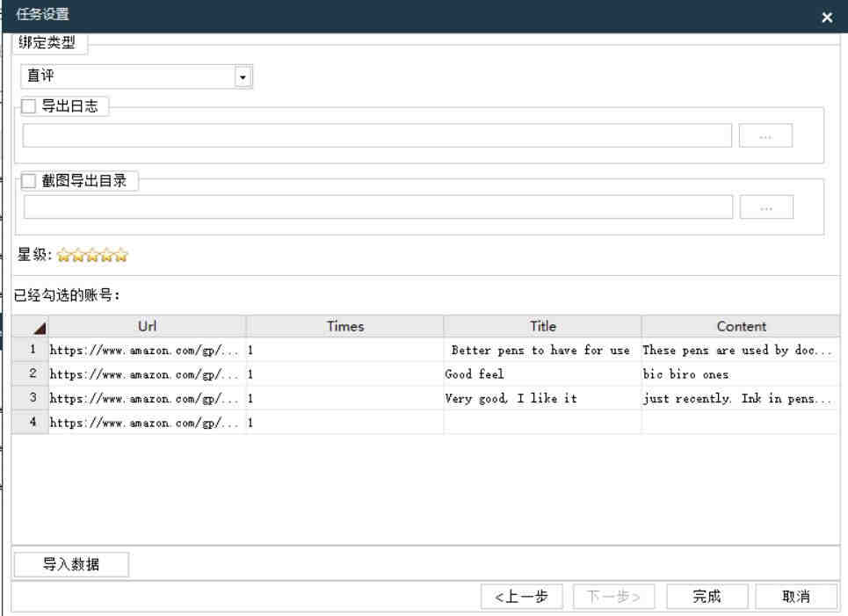The image size is (848, 616).
Task: Select the Url cell in row 3
Action: coord(147,398)
